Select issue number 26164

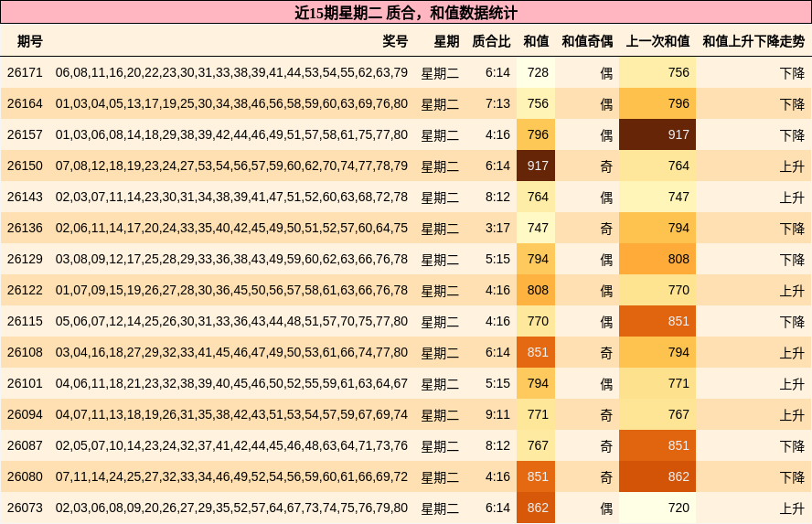coord(25,103)
